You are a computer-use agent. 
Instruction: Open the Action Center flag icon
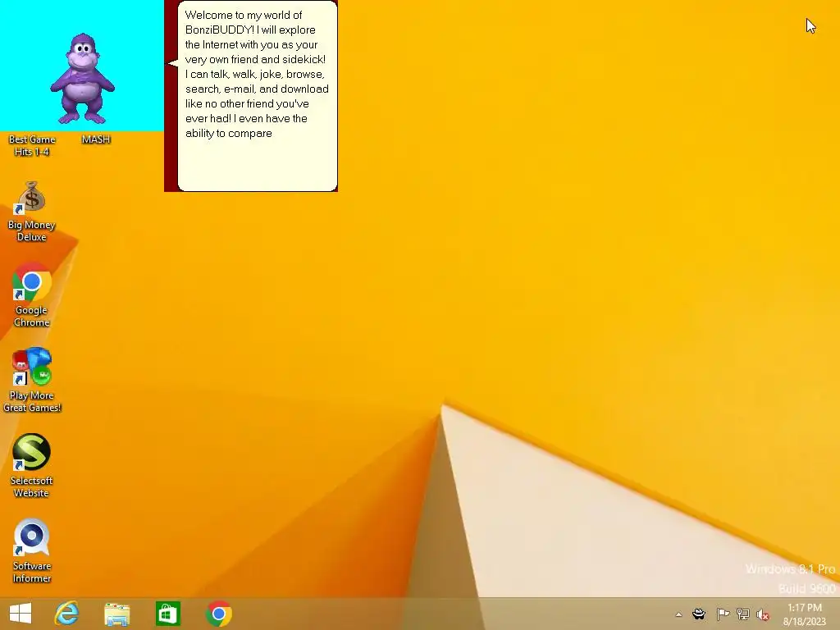click(x=723, y=614)
